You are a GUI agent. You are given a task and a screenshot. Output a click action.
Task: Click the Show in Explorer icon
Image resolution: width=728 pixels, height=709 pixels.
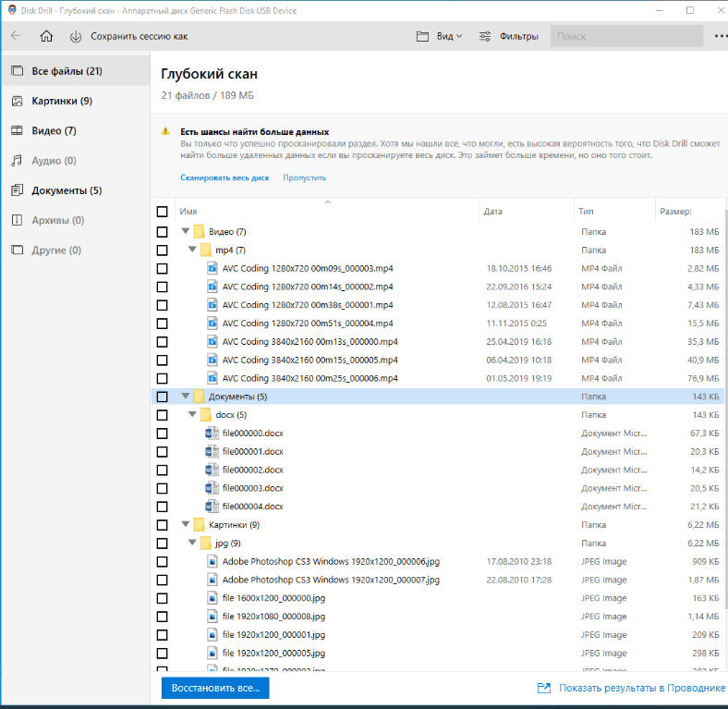coord(545,689)
